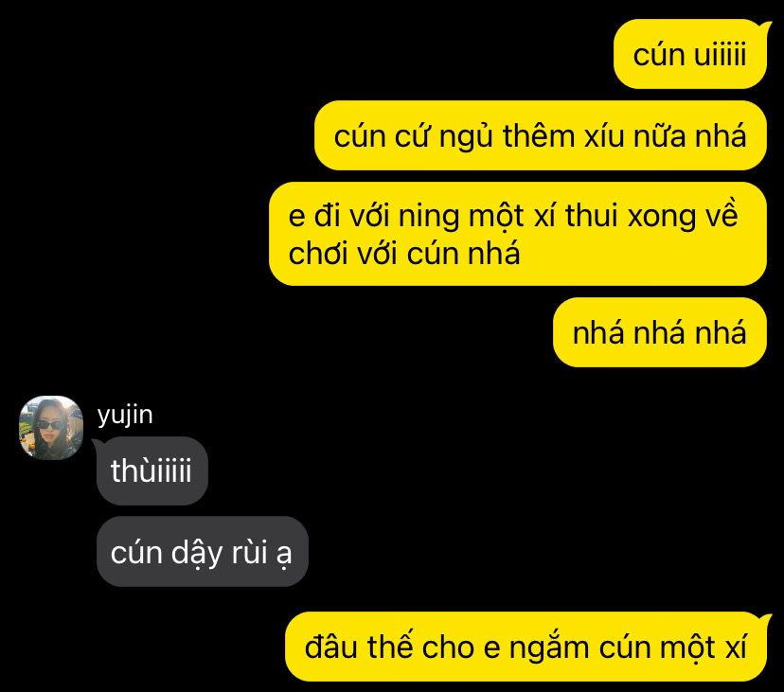Click the sender name yujin

tap(125, 415)
